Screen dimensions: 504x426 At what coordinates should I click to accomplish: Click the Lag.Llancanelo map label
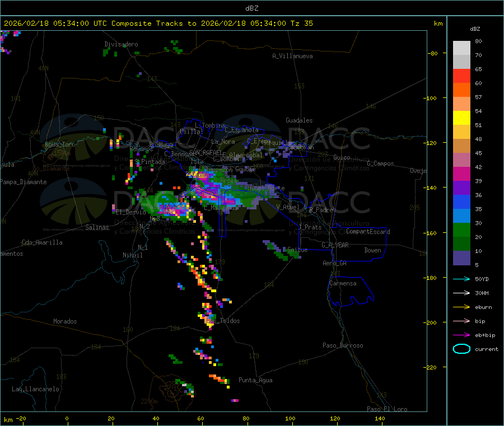tap(35, 389)
